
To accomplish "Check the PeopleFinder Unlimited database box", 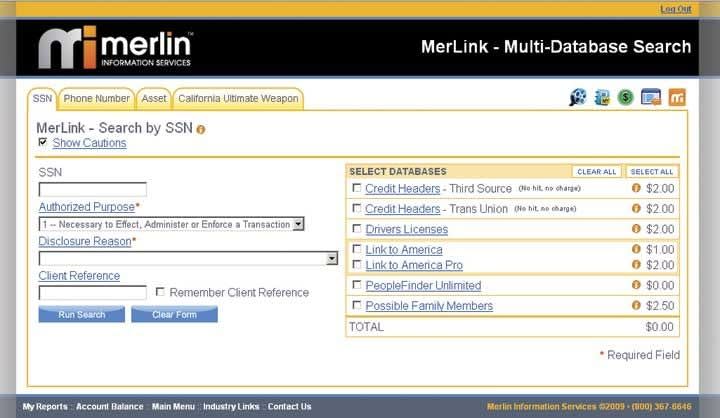I will pyautogui.click(x=357, y=285).
